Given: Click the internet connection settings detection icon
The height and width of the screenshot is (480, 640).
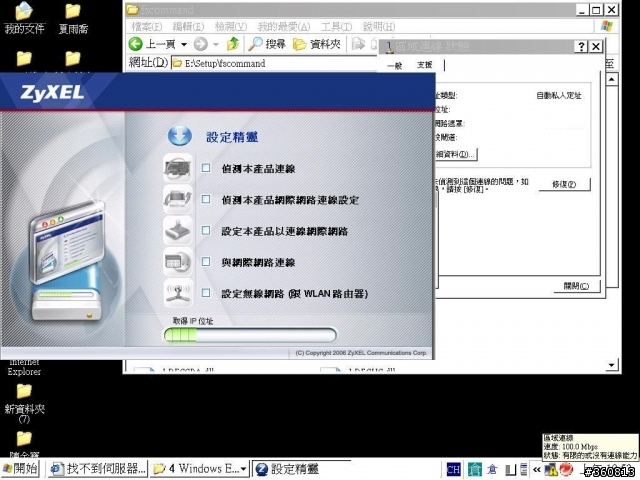Looking at the screenshot, I should pyautogui.click(x=178, y=199).
